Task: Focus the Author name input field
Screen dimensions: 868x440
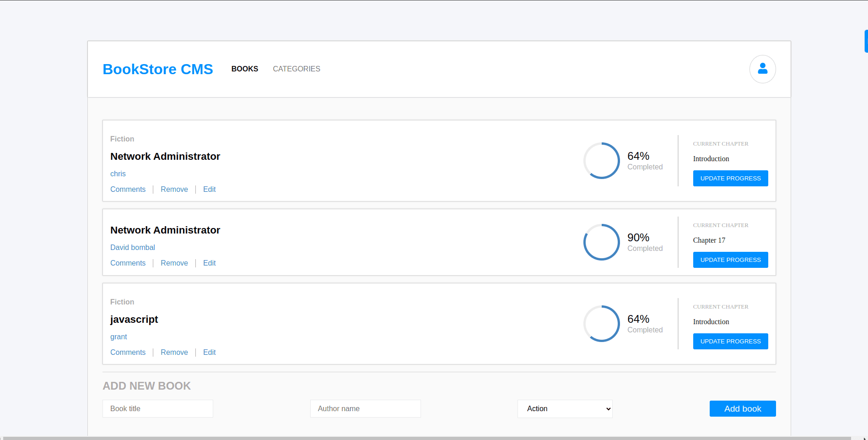Action: tap(365, 409)
